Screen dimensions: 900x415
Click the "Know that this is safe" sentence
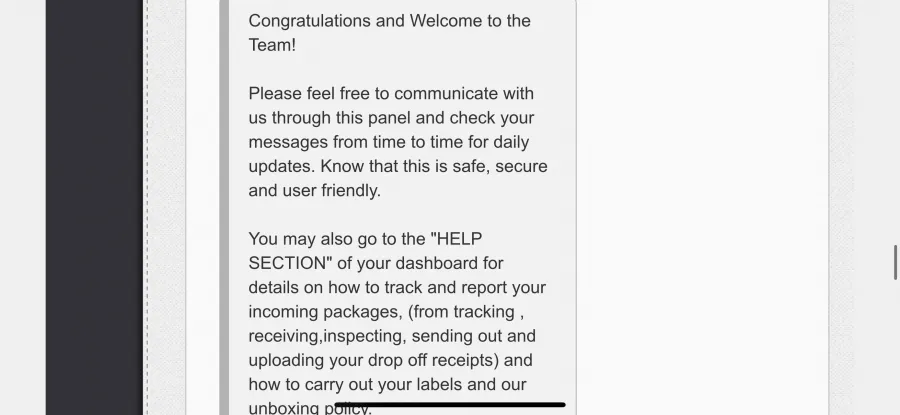(x=434, y=166)
